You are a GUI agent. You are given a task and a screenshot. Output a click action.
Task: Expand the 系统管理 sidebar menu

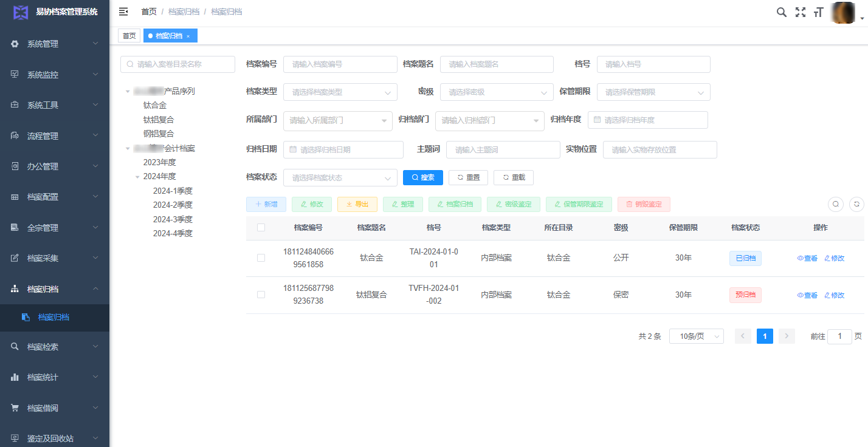[55, 44]
